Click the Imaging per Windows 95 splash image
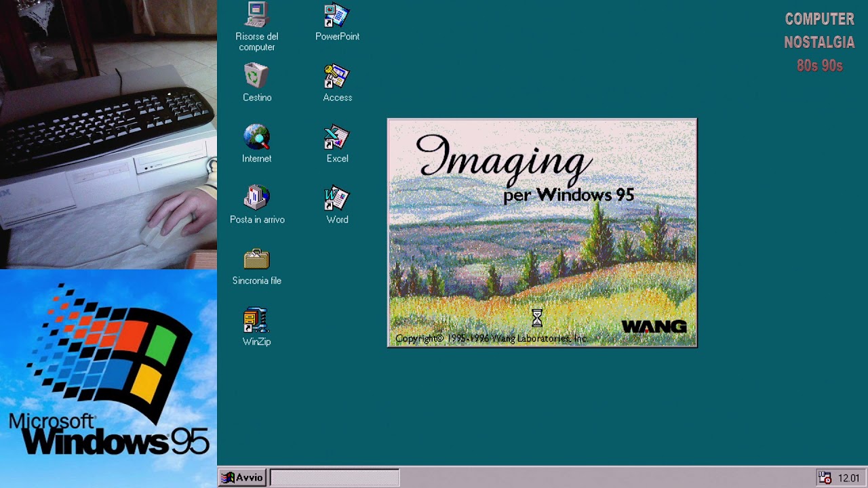This screenshot has height=488, width=868. click(542, 233)
